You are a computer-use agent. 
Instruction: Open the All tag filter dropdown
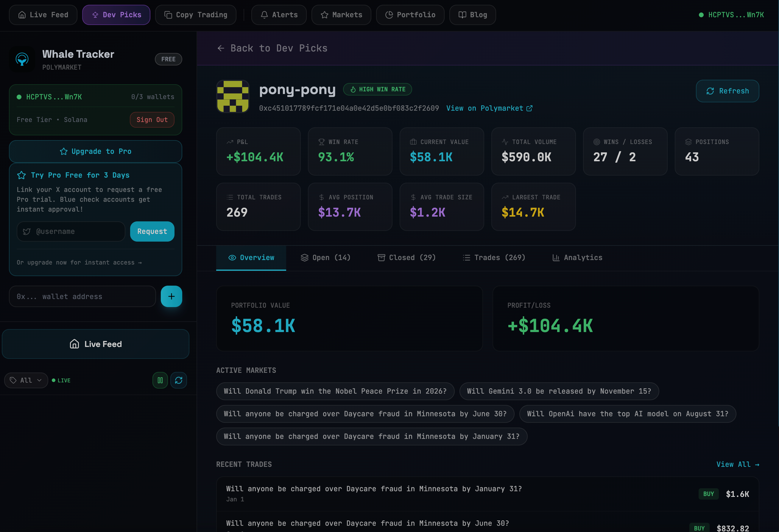(x=26, y=380)
